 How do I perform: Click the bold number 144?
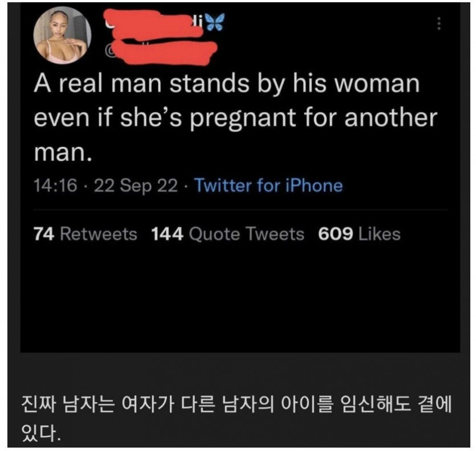(167, 234)
